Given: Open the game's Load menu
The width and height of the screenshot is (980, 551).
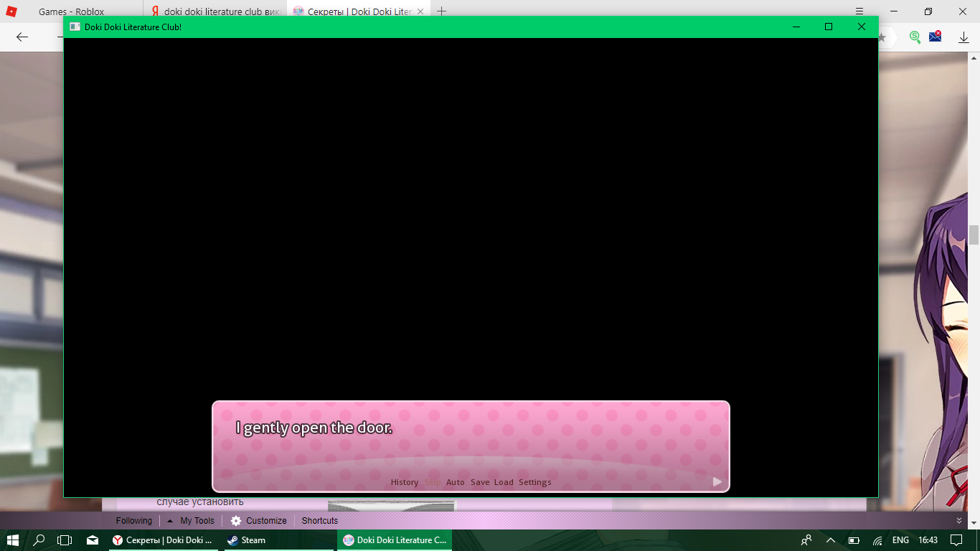Looking at the screenshot, I should point(504,482).
